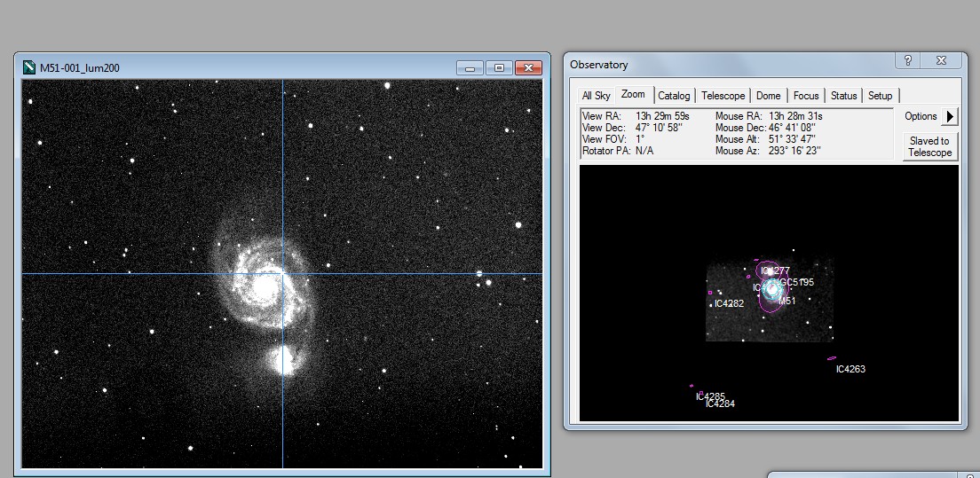Toggle the Slaved to Telescope button

(x=929, y=146)
